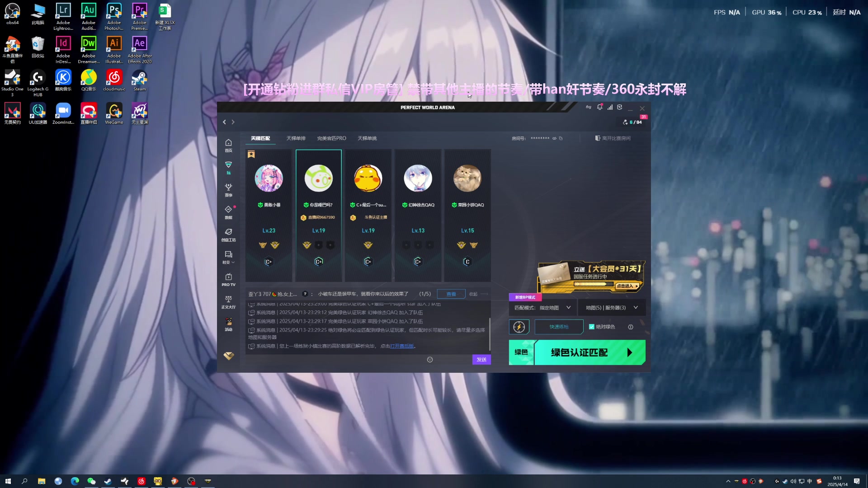Select player card 勇敢小番
This screenshot has width=868, height=488.
tap(269, 216)
